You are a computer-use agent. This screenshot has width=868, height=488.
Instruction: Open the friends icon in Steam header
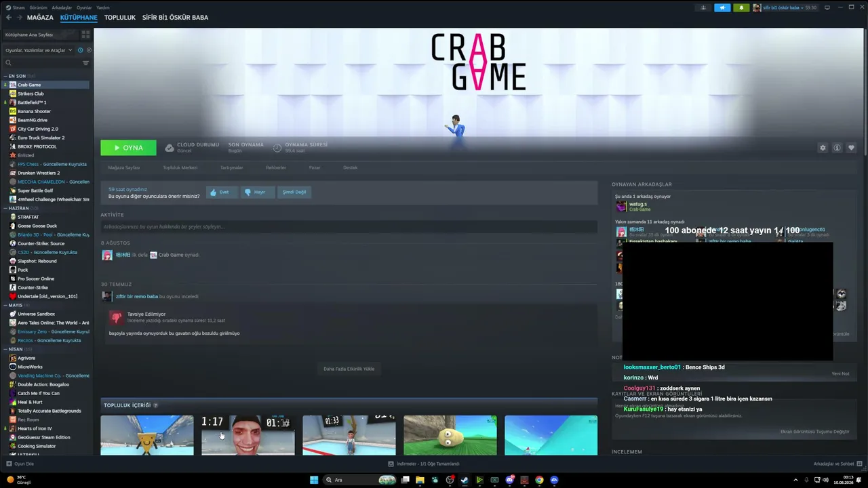click(x=703, y=7)
